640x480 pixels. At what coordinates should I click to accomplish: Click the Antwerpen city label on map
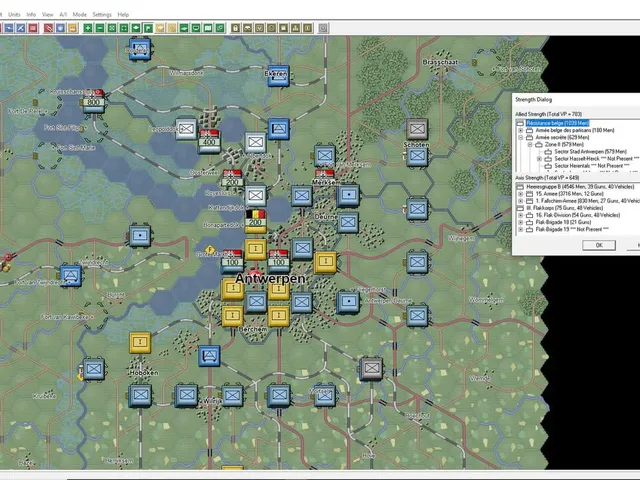pos(270,279)
